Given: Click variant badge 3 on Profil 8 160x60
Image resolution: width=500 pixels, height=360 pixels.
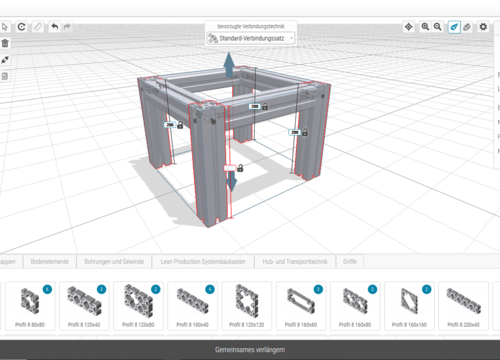Looking at the screenshot, I should pyautogui.click(x=318, y=289).
